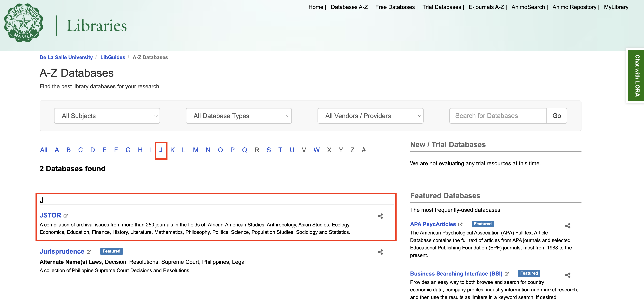
Task: Click the Featured badge beside Business Searching Interface
Action: click(x=529, y=273)
